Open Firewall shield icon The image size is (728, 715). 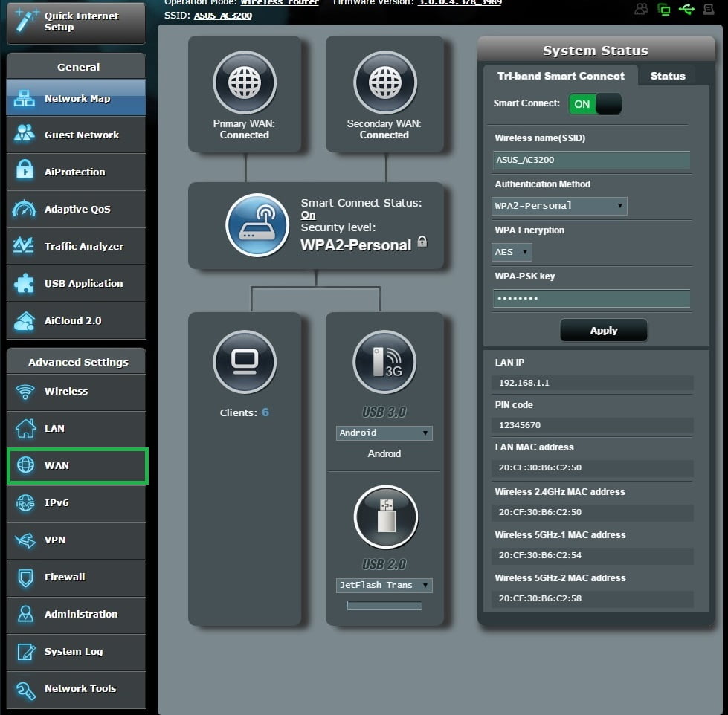click(x=25, y=577)
